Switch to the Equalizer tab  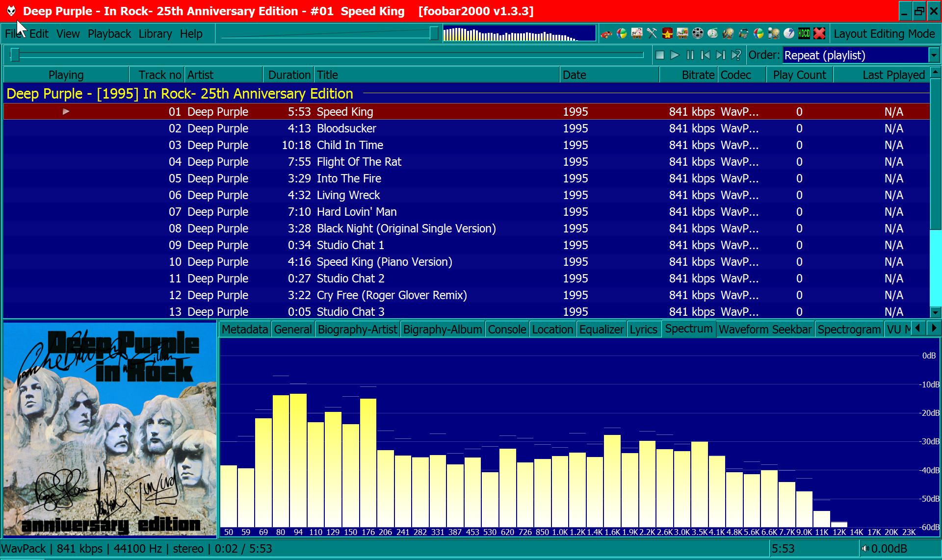[601, 330]
